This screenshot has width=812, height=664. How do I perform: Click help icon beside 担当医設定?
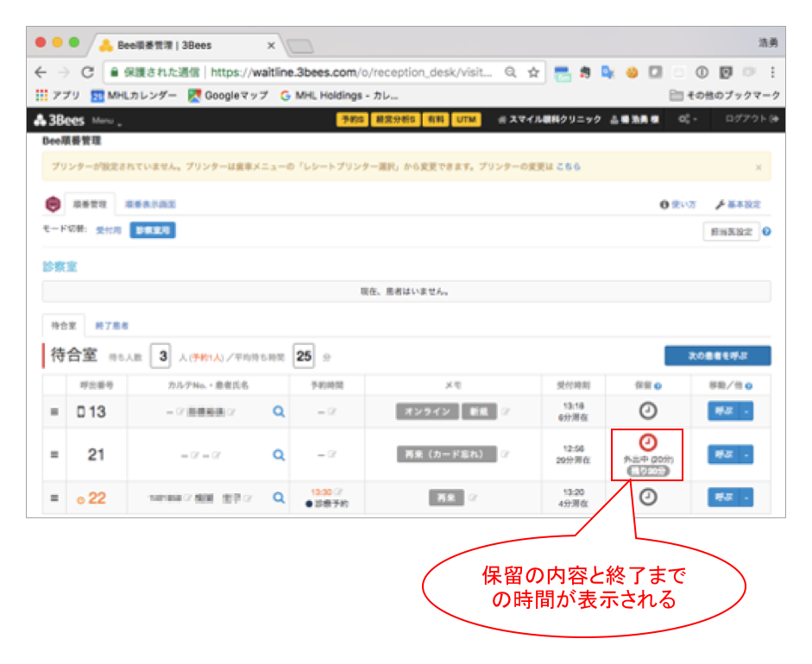pyautogui.click(x=767, y=231)
